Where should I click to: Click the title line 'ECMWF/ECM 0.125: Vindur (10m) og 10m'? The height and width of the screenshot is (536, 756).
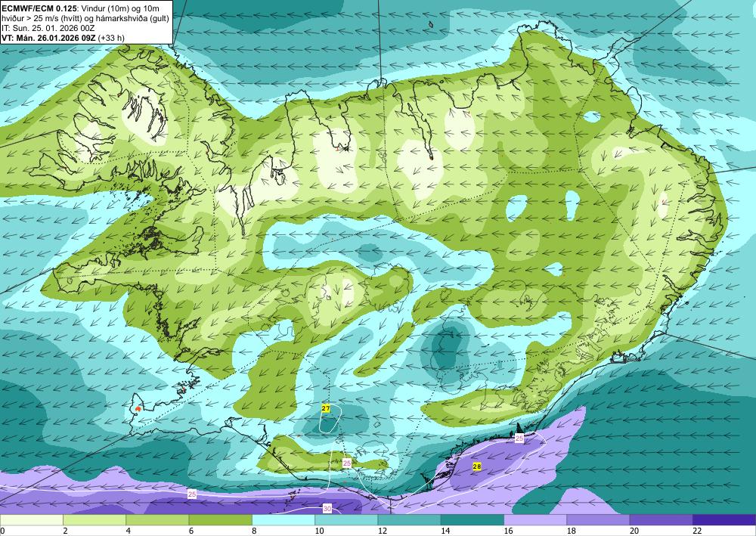pos(81,8)
